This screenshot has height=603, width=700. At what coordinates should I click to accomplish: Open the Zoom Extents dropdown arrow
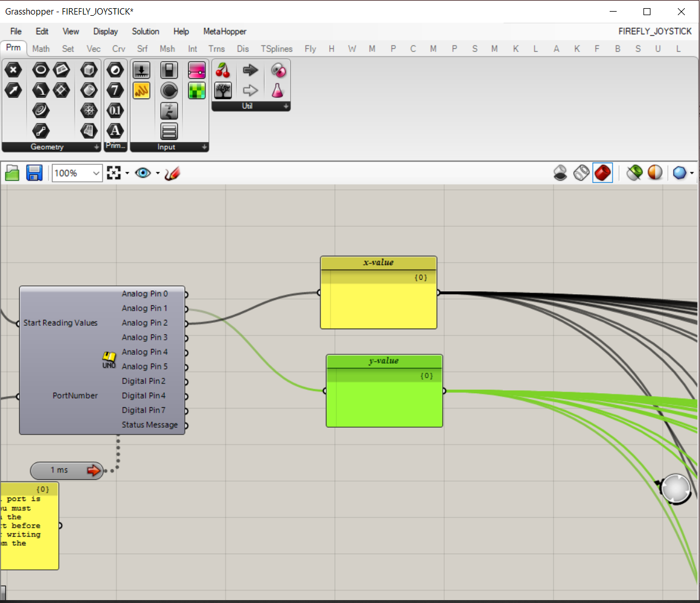click(x=126, y=173)
